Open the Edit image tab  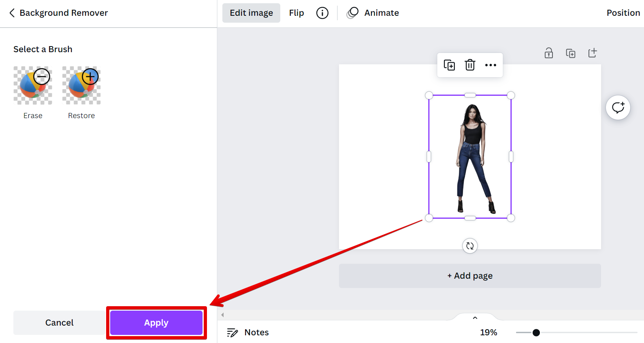(251, 13)
